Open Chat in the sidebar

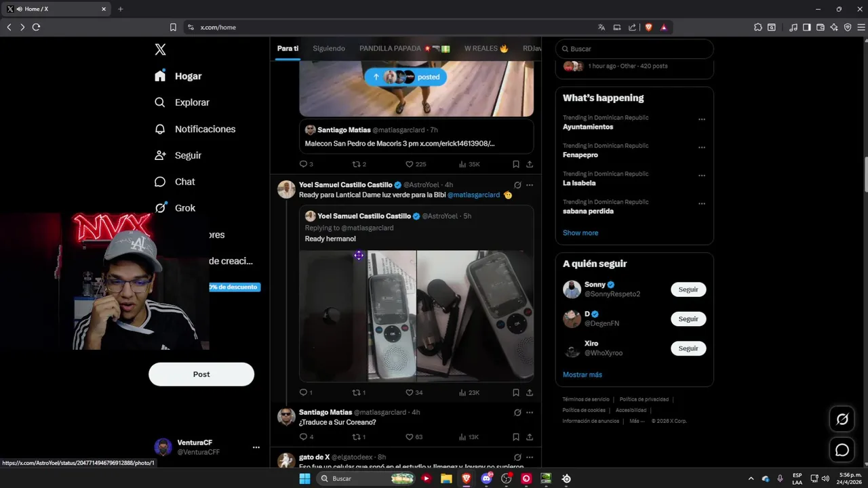[x=175, y=182]
